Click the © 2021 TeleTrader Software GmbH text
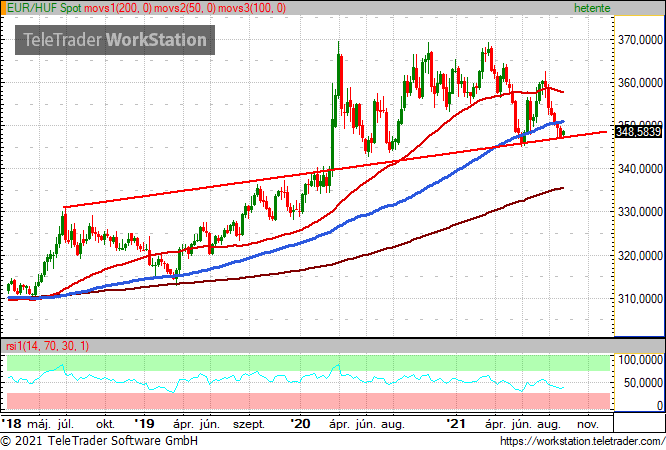Image resolution: width=666 pixels, height=450 pixels. pyautogui.click(x=100, y=441)
